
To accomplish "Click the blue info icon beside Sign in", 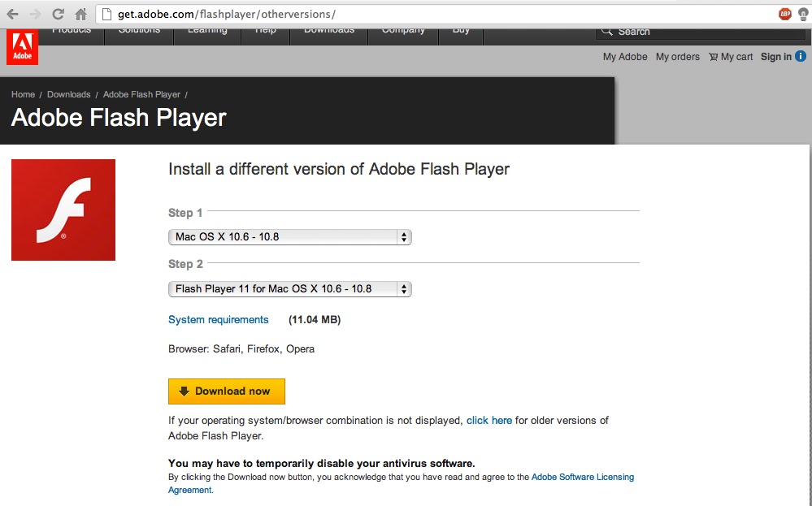I will (801, 56).
